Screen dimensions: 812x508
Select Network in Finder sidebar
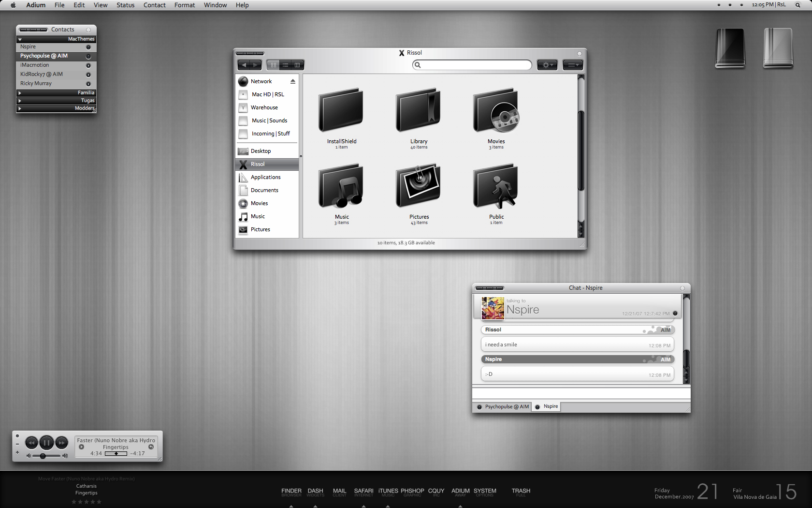267,81
